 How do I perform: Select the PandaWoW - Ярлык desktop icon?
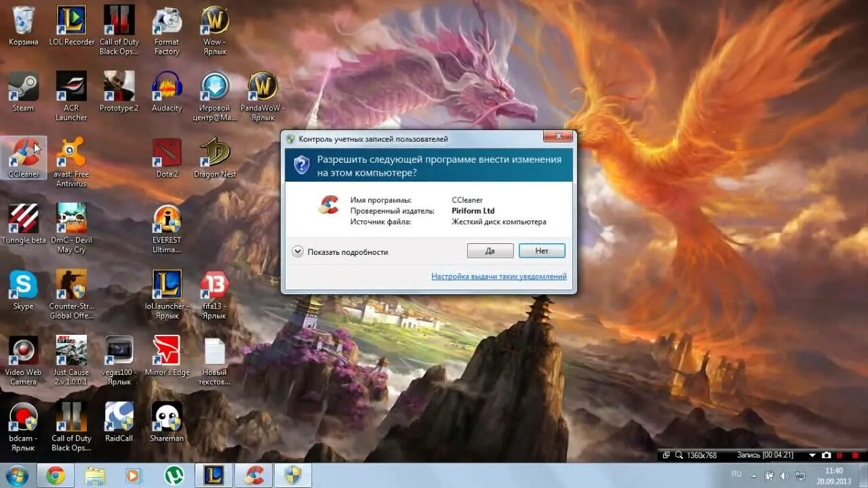(262, 97)
